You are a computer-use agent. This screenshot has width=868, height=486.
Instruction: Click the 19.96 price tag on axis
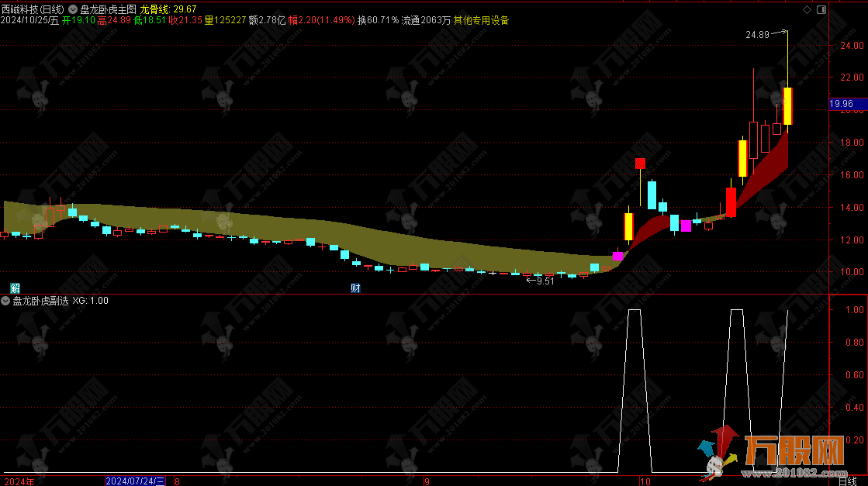(x=848, y=104)
